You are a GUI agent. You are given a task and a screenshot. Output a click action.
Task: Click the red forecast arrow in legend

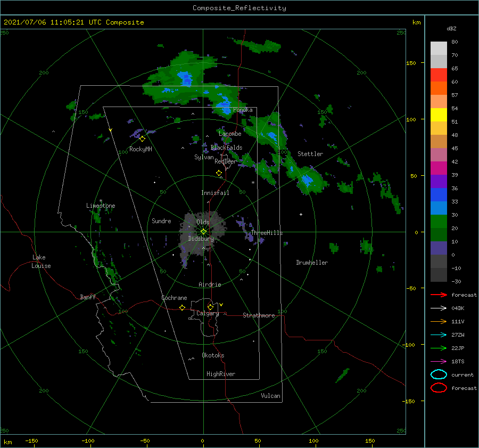tap(439, 295)
